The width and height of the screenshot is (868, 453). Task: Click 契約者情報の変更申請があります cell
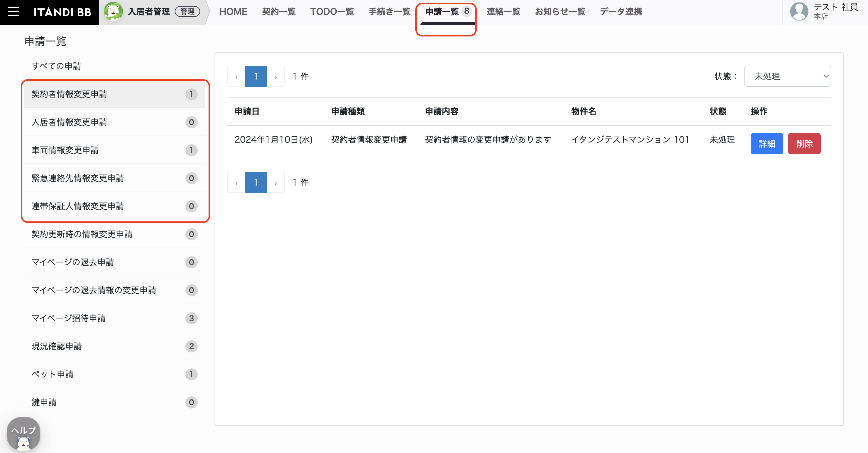(488, 139)
